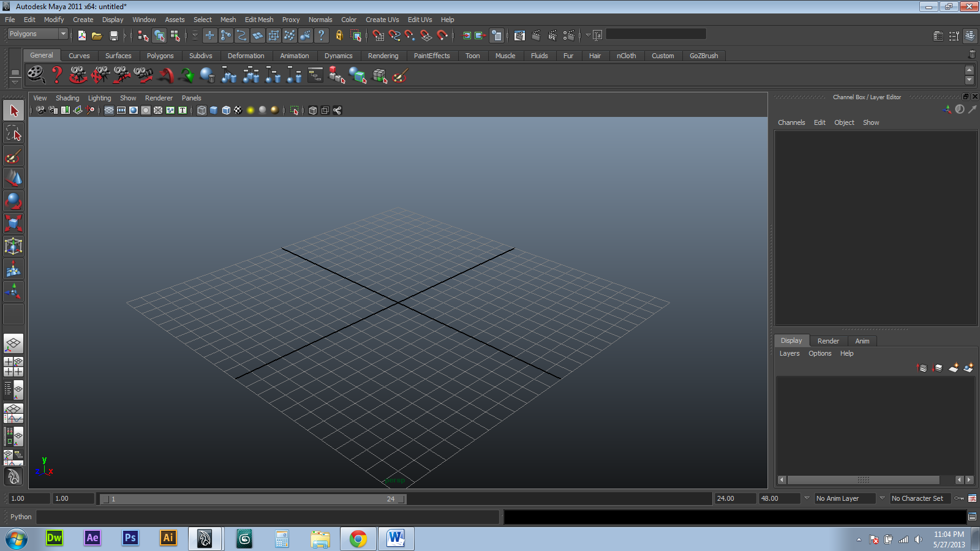Toggle Snap to Curves
The height and width of the screenshot is (551, 980).
394,36
